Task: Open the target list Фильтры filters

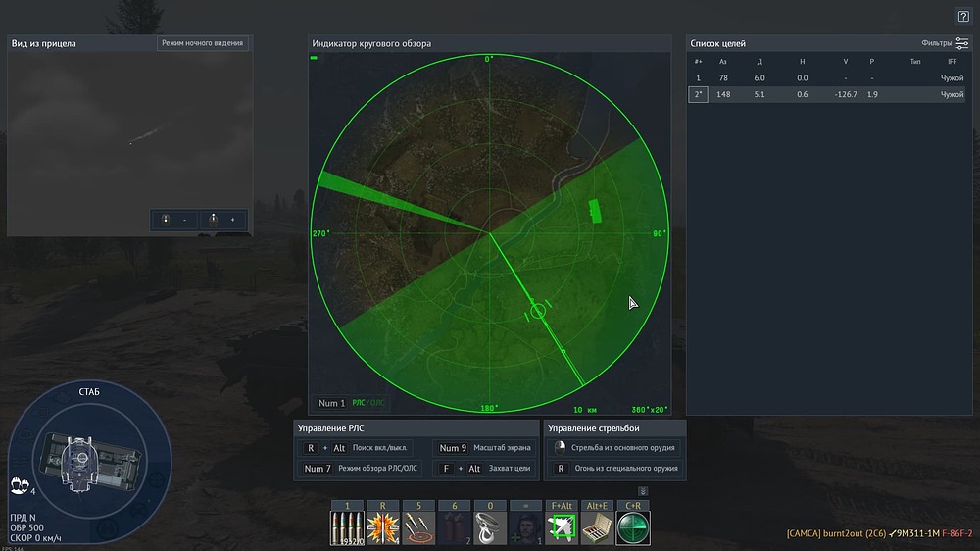Action: (x=945, y=43)
